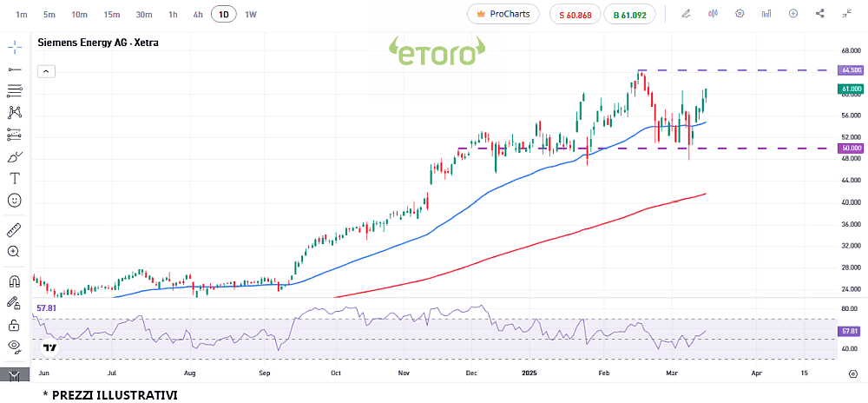This screenshot has height=403, width=868.
Task: Click the Buy button B 61.092
Action: [x=630, y=15]
